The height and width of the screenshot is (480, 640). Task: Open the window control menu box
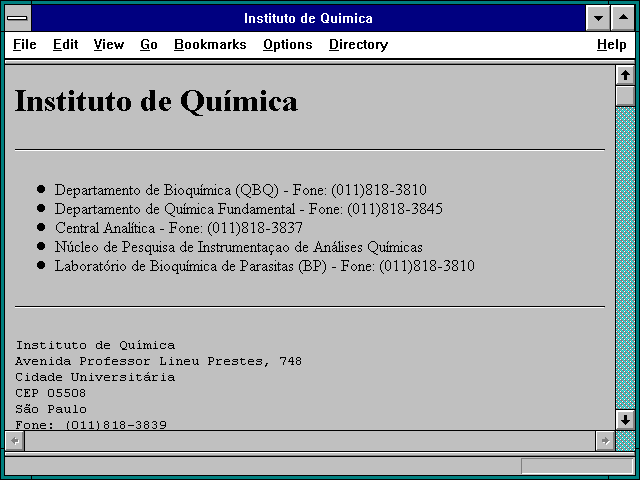(18, 18)
